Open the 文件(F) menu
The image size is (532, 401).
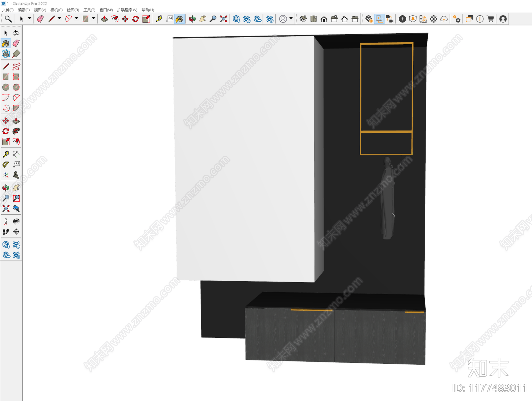pos(8,10)
